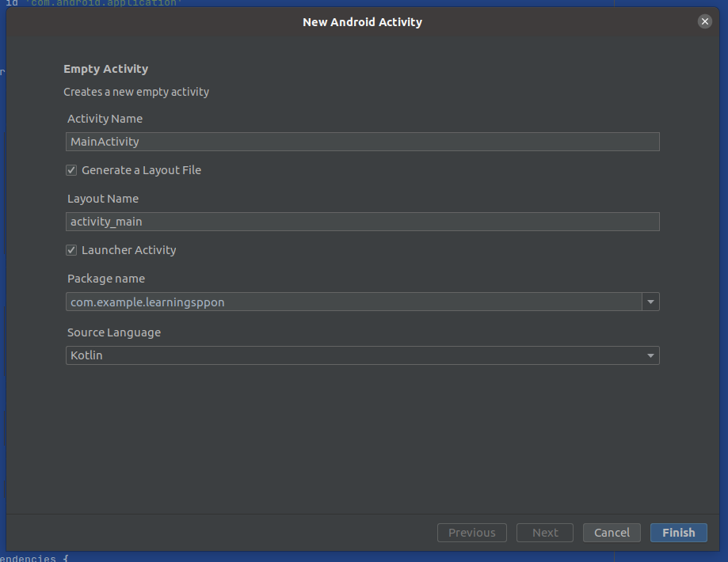
Task: Open the Package name dropdown arrow
Action: (x=650, y=302)
